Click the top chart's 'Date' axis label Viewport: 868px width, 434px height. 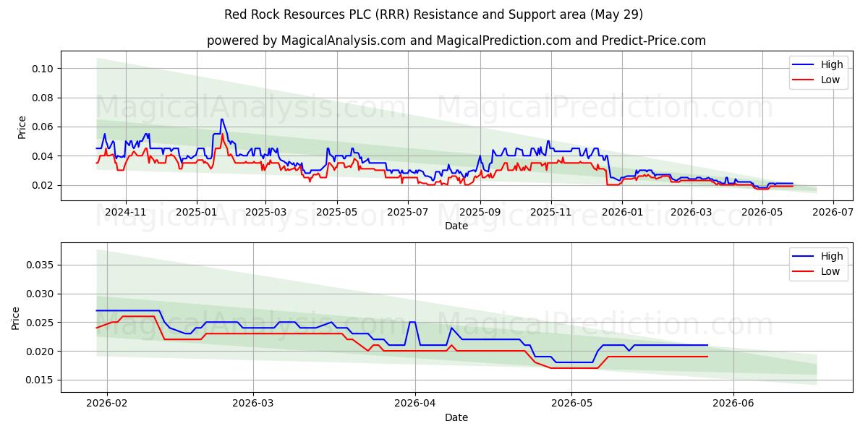pyautogui.click(x=456, y=226)
